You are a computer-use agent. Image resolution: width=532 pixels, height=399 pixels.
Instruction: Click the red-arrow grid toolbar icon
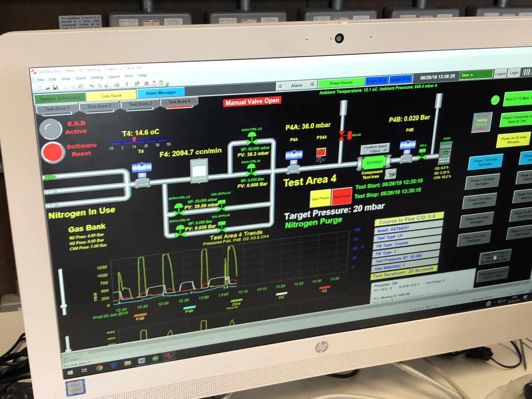click(x=147, y=84)
